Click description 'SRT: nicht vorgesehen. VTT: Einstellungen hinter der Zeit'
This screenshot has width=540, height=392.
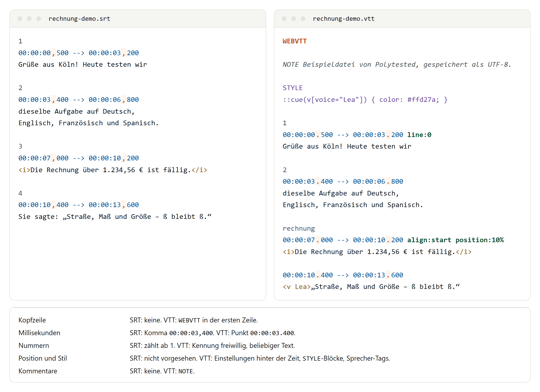click(260, 358)
